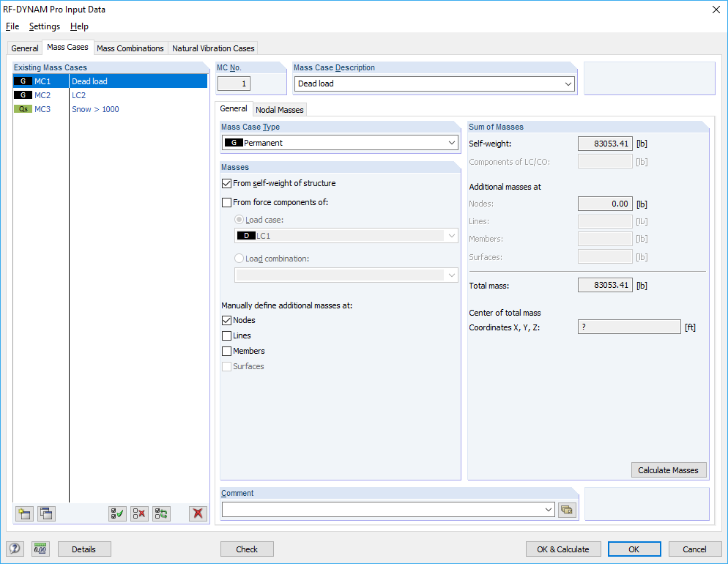Select MC3 Snow > 1000 mass case row
Image resolution: width=728 pixels, height=564 pixels.
pos(110,109)
